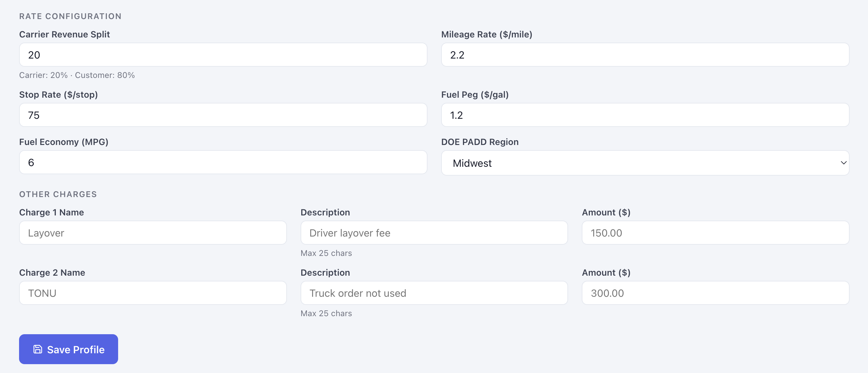Screen dimensions: 868x373
Task: Select the Stop Rate field with 75
Action: pos(223,115)
